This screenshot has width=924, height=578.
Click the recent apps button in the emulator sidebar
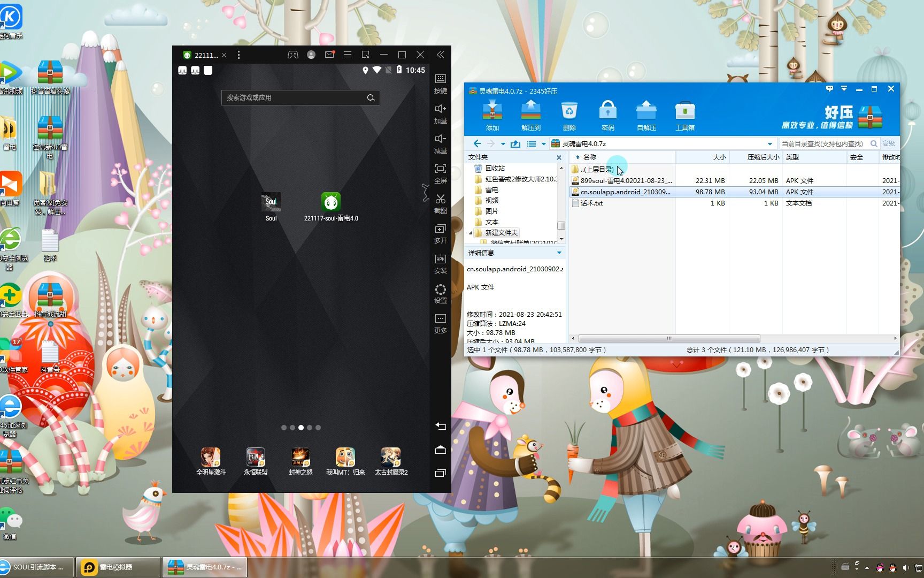point(441,473)
